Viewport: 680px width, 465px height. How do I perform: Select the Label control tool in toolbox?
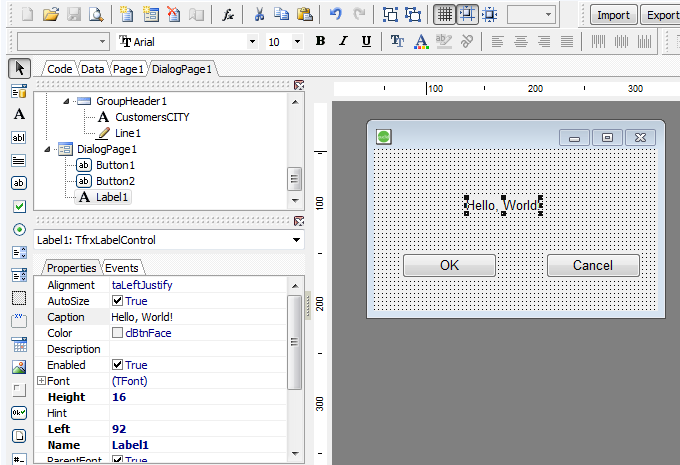click(x=19, y=113)
